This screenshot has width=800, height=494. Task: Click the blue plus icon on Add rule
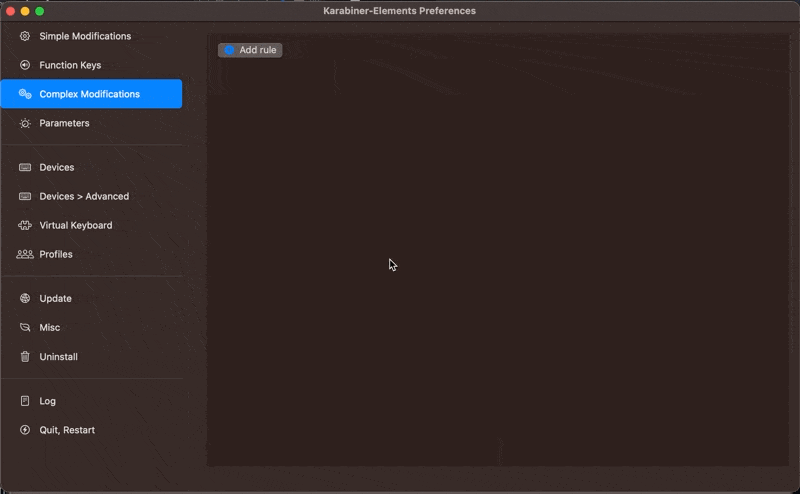[x=229, y=50]
